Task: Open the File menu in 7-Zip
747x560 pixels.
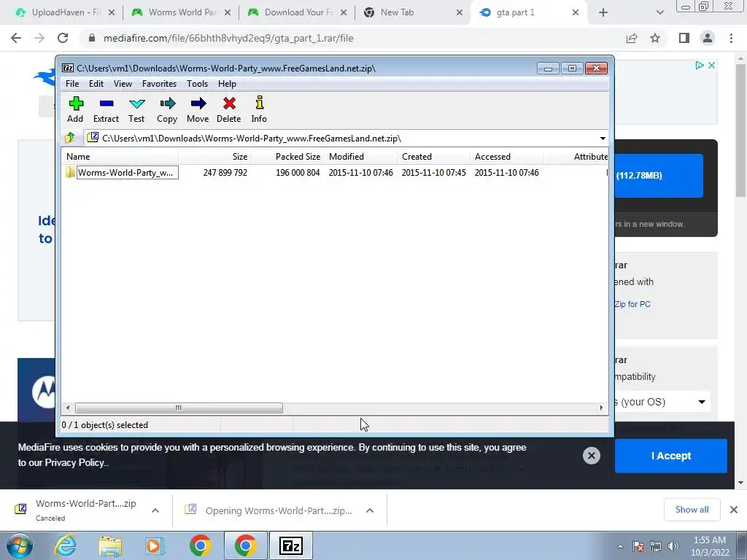Action: [72, 84]
